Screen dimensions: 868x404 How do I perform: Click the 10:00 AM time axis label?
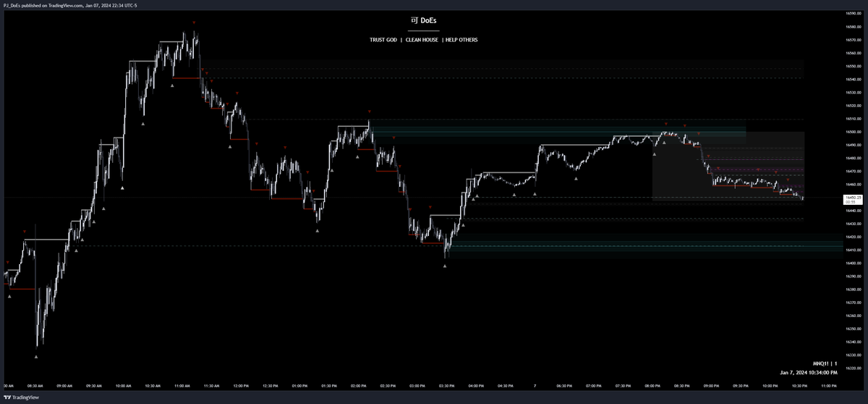(x=124, y=386)
